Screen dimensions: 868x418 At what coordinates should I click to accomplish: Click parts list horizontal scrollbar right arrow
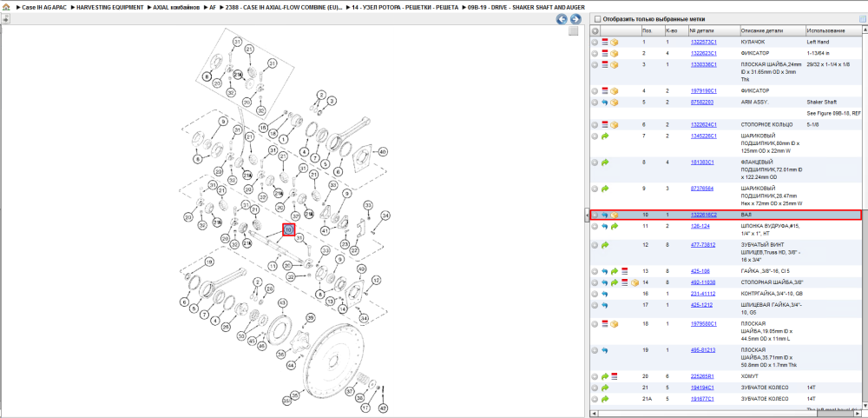(858, 414)
